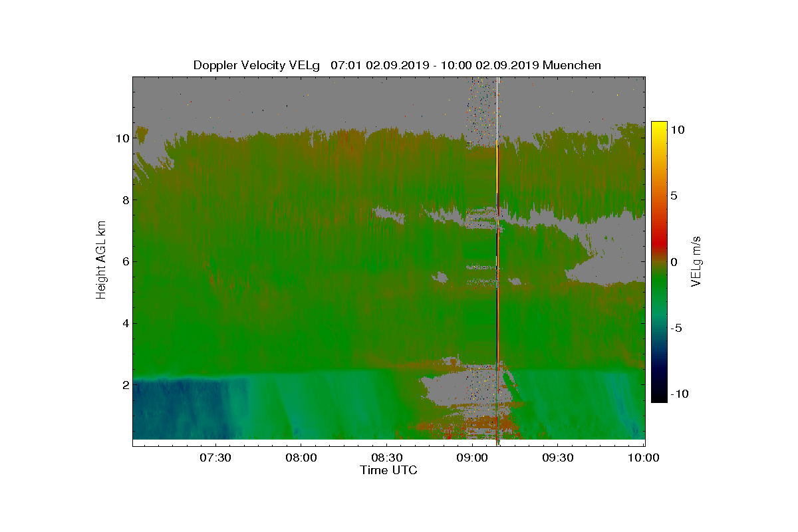The height and width of the screenshot is (532, 798).
Task: Click the height axis label 10
Action: tap(121, 138)
